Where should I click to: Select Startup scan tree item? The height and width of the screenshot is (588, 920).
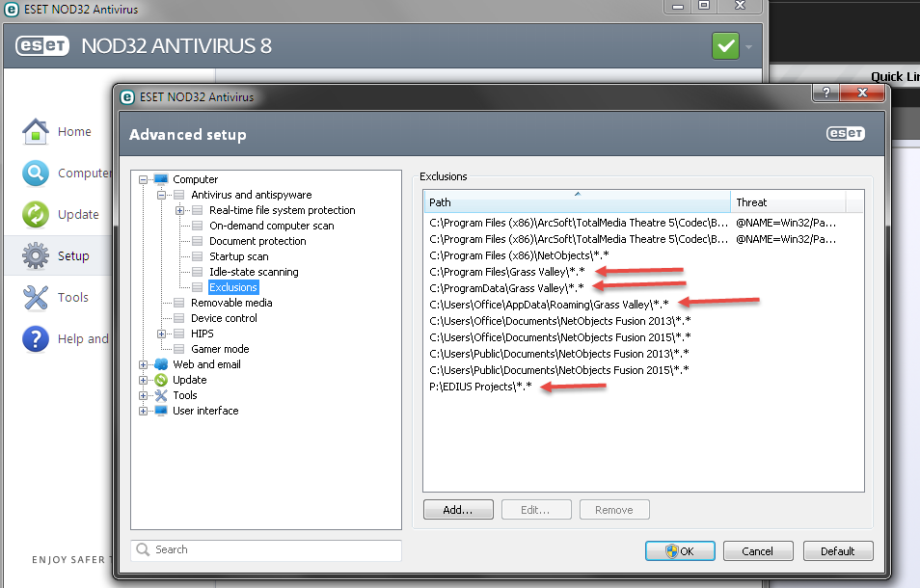point(239,256)
